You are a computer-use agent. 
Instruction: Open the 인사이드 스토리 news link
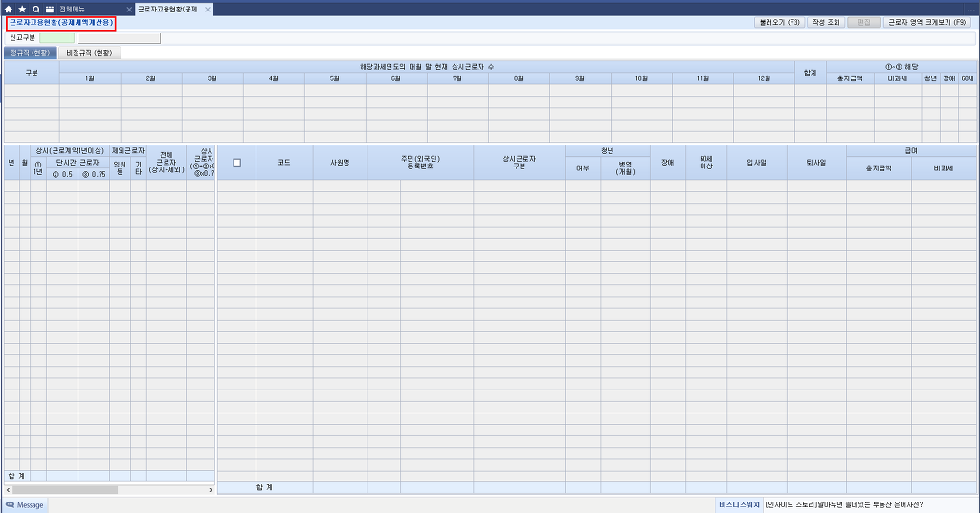pos(843,505)
